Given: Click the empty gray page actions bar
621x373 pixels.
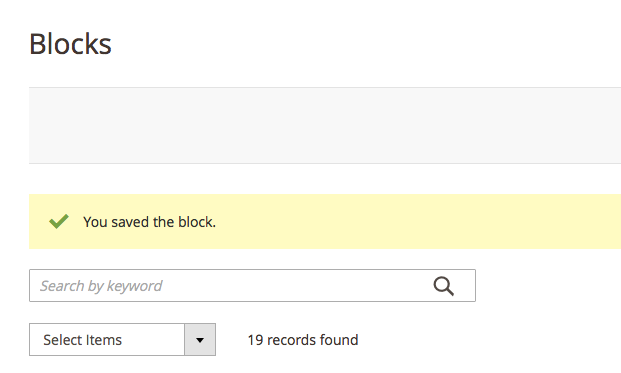Looking at the screenshot, I should [x=325, y=125].
